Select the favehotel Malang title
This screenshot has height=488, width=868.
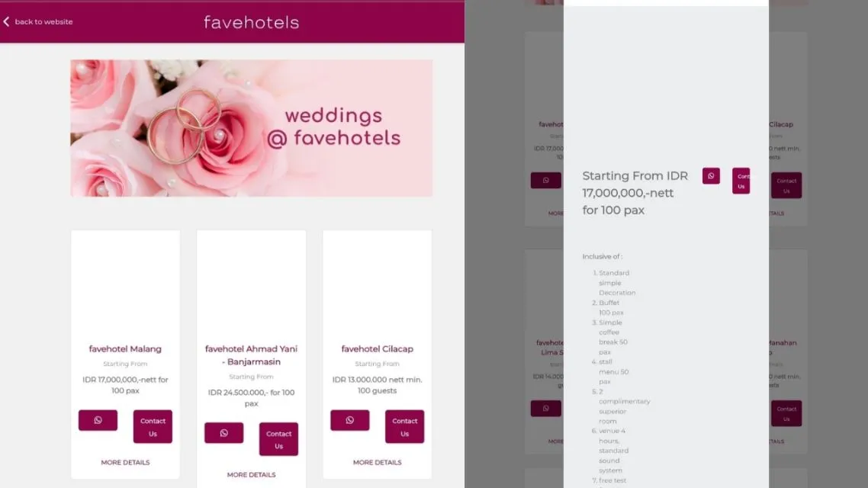click(x=125, y=348)
